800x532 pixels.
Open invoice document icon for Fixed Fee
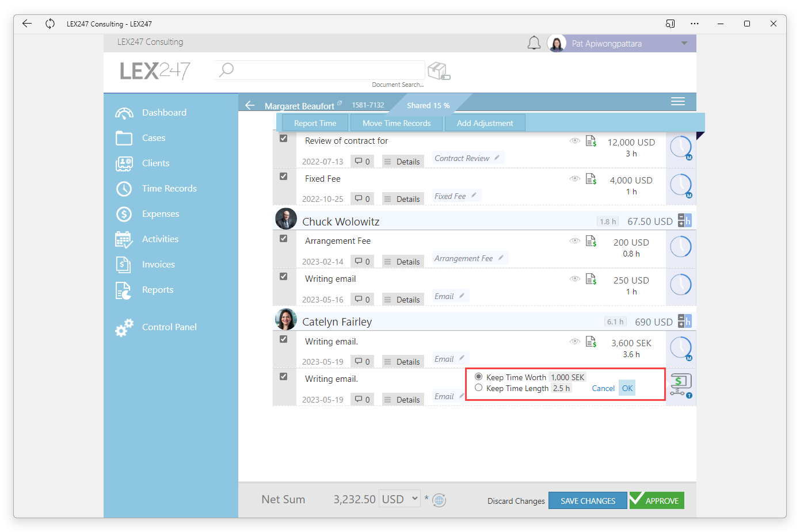tap(591, 179)
